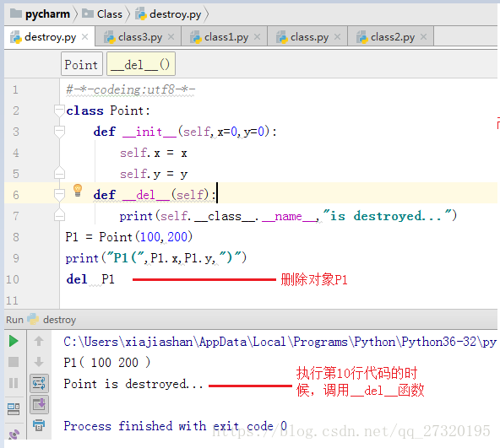Run the destroy script with green play button

14,341
